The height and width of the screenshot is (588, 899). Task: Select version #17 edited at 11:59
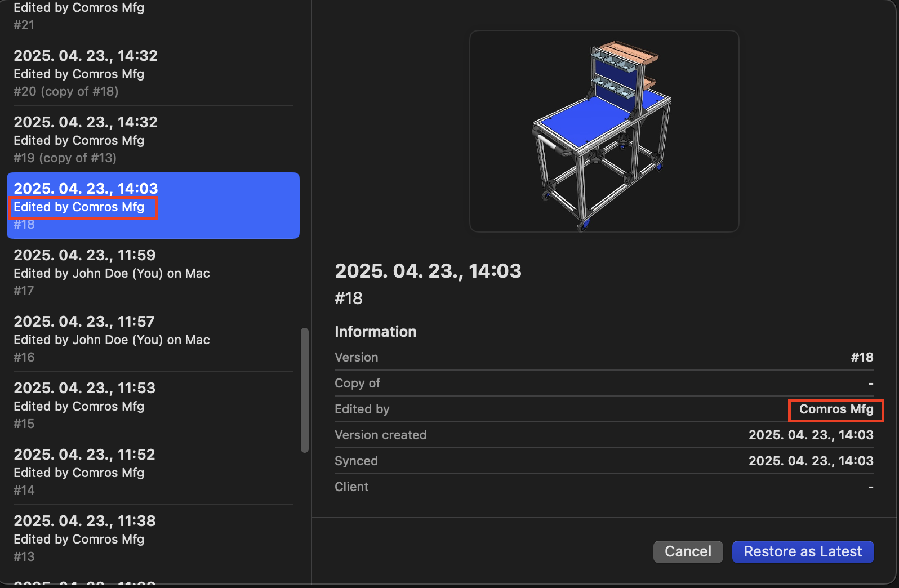(153, 272)
